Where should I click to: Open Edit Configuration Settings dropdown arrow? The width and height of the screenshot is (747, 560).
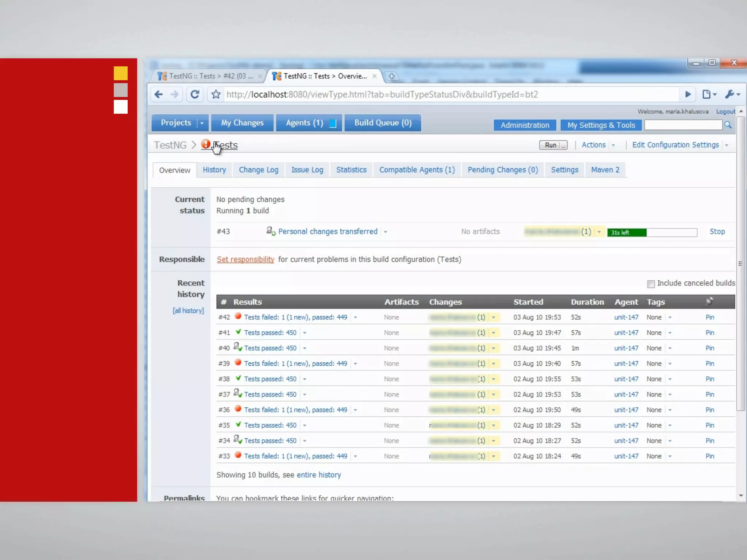(727, 145)
